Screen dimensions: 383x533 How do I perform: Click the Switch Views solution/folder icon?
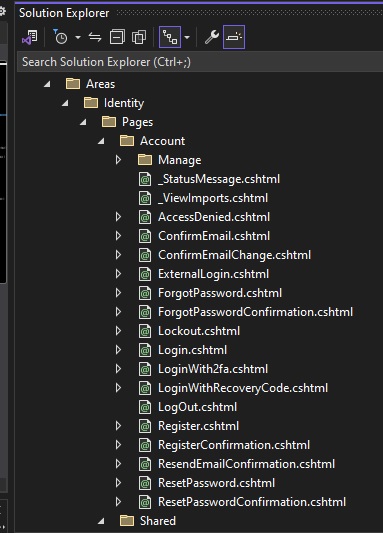coord(30,37)
